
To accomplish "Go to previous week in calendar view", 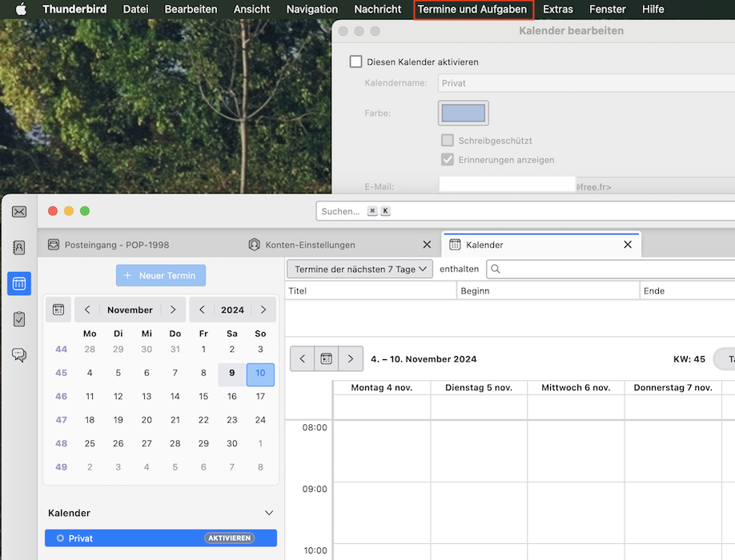I will pyautogui.click(x=303, y=359).
